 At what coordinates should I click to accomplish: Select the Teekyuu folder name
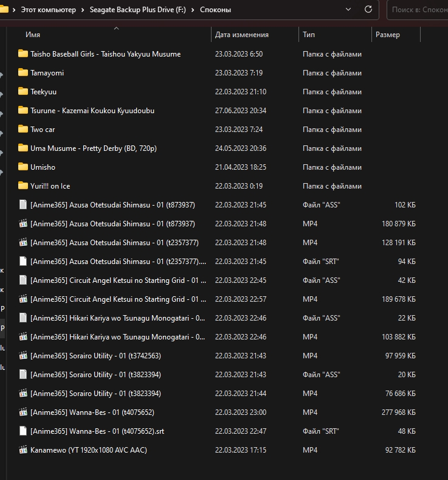pyautogui.click(x=43, y=91)
